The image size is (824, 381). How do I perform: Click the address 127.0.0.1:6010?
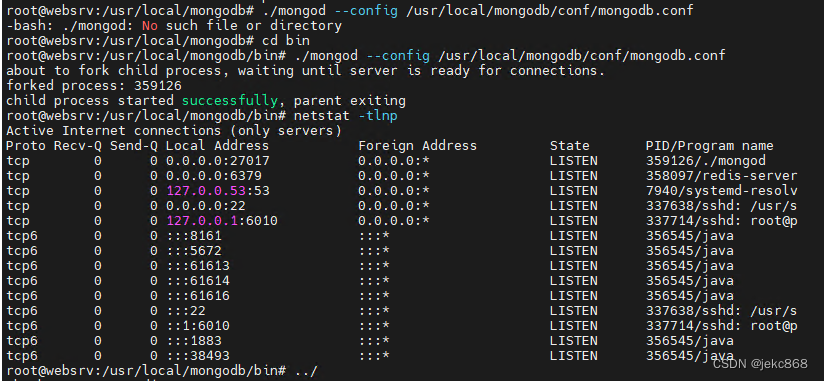point(222,221)
